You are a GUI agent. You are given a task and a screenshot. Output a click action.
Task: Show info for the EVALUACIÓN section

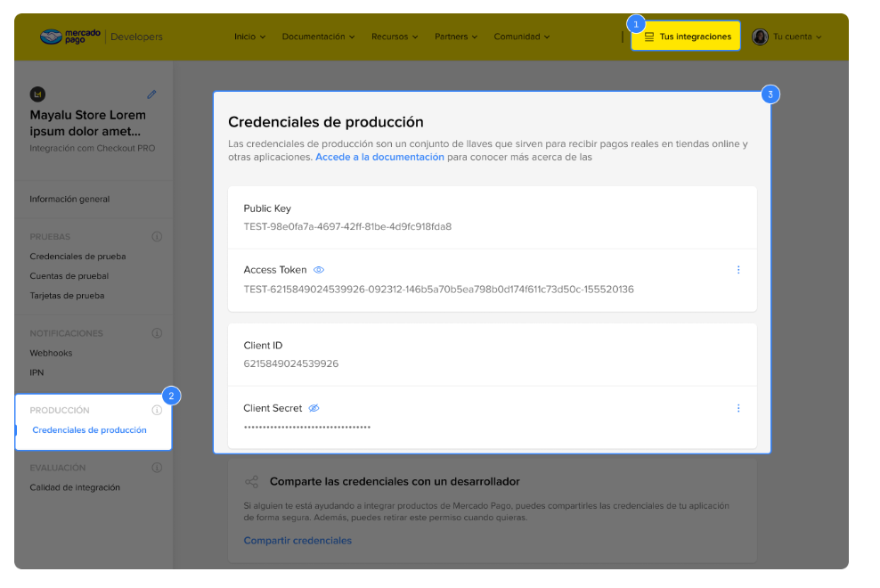[x=157, y=467]
